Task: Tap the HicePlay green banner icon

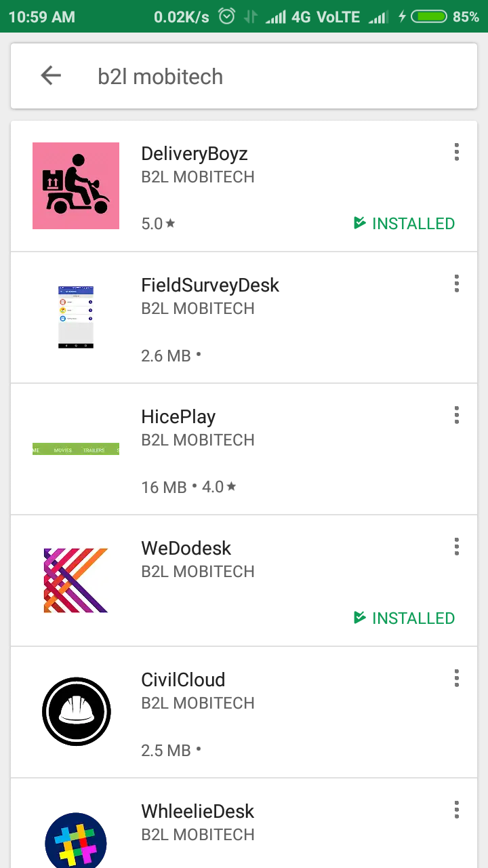Action: (x=76, y=449)
